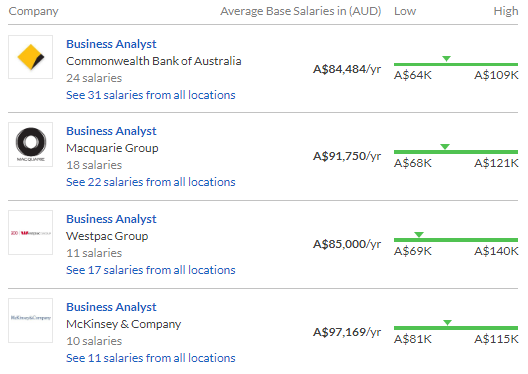Click the Westpac Group logo thumbnail
This screenshot has width=528, height=374.
point(31,233)
